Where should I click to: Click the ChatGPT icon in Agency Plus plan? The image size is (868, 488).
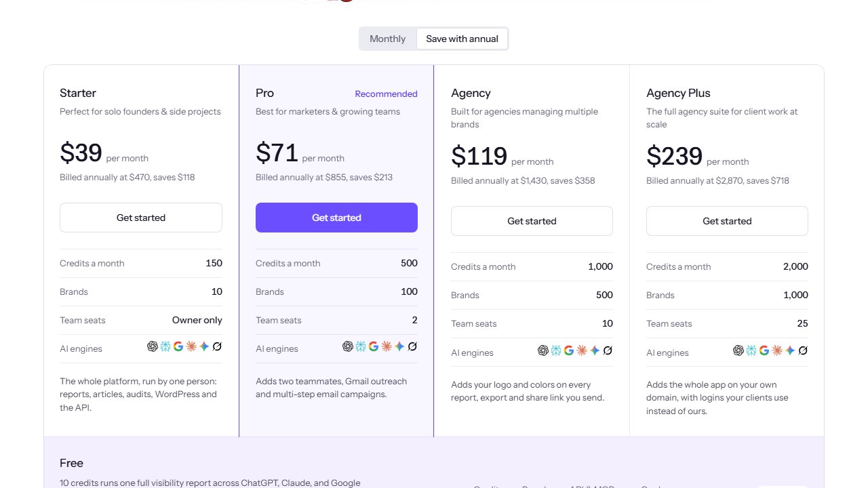tap(738, 350)
